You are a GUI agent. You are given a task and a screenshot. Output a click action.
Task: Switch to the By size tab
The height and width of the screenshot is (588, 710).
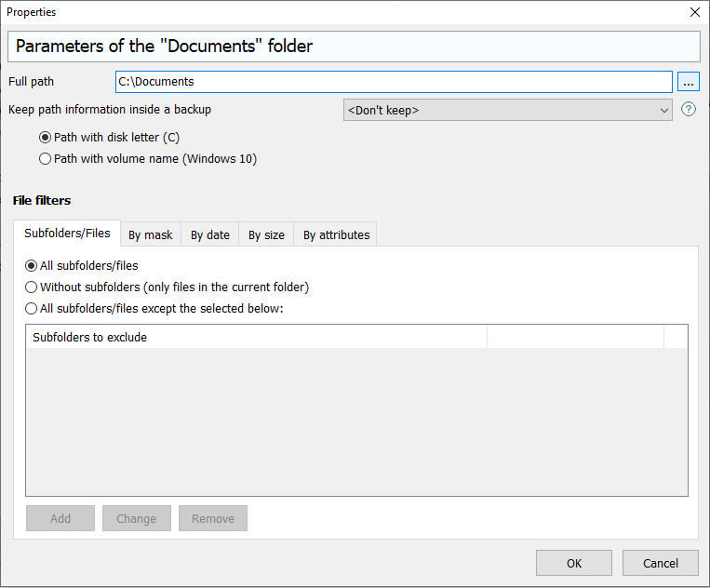tap(266, 235)
